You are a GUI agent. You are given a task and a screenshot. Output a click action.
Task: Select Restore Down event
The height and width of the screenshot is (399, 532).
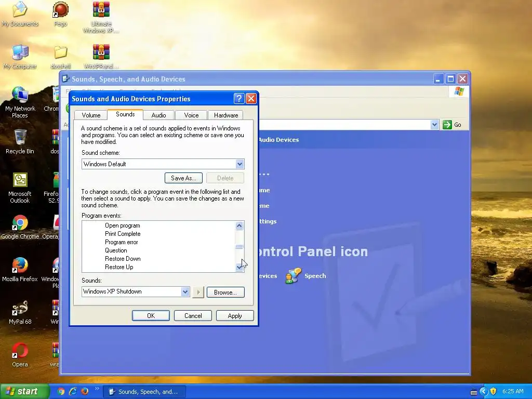pos(123,259)
